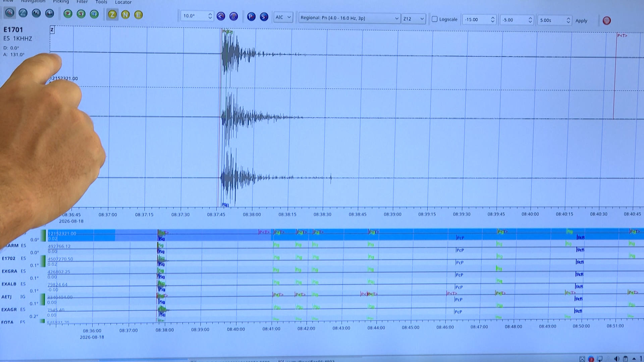
Task: Select the N component button
Action: [125, 15]
